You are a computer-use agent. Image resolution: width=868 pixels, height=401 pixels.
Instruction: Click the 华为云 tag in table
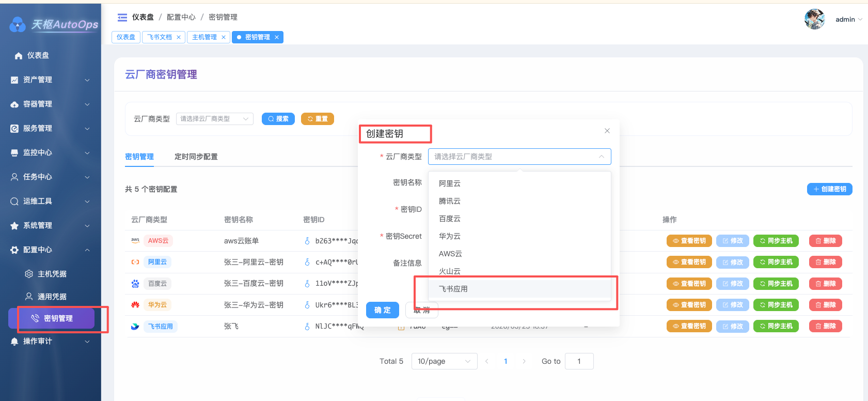157,305
